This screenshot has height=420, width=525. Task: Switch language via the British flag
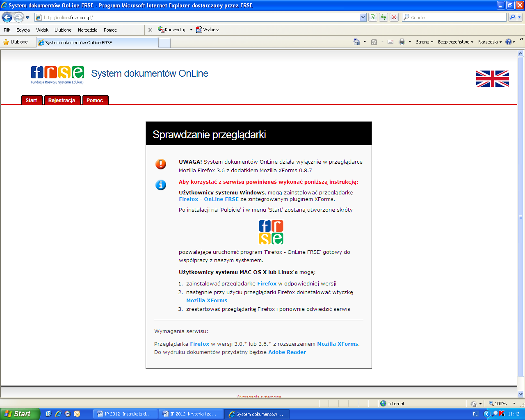point(493,79)
